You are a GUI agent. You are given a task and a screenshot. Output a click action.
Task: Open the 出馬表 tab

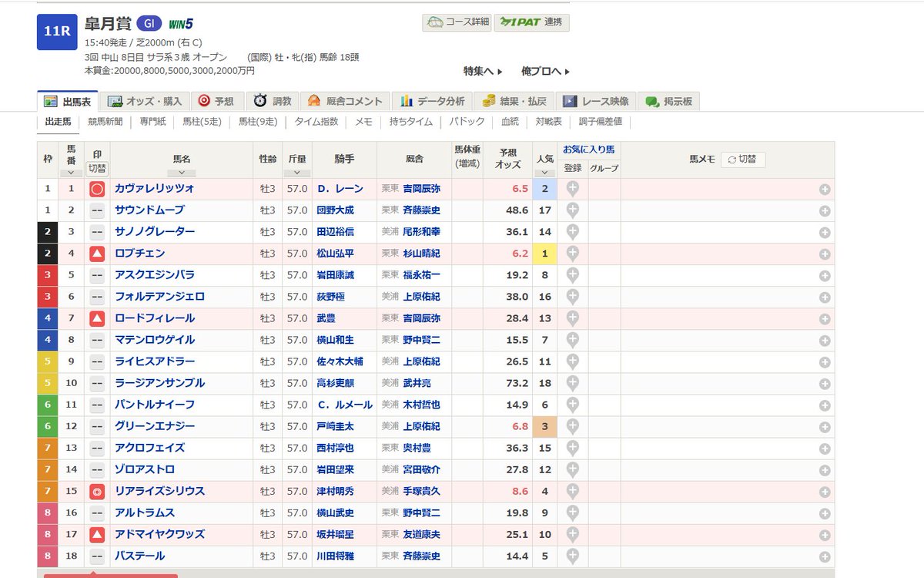pyautogui.click(x=68, y=101)
